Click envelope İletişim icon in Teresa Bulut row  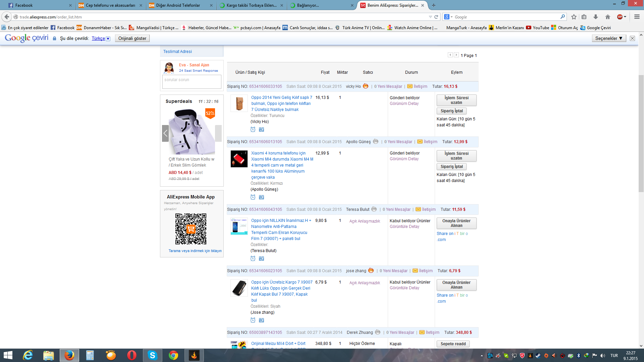(x=418, y=209)
